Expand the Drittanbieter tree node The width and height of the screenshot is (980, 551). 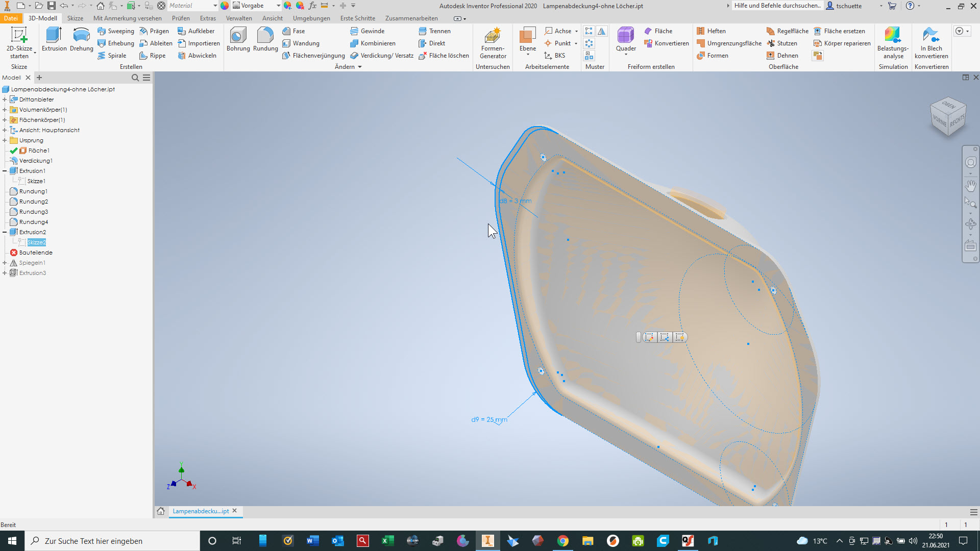pyautogui.click(x=5, y=99)
